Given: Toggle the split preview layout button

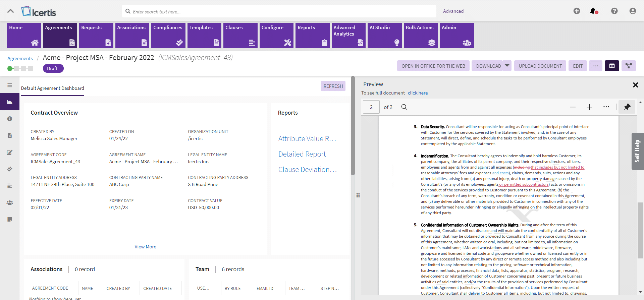Looking at the screenshot, I should pos(612,66).
